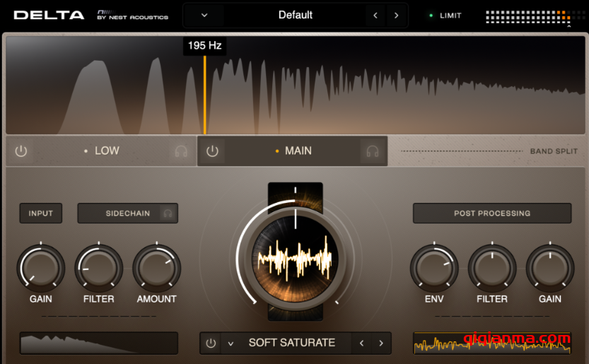Open the saturation type dropdown chevron
Screen dimensions: 589x364
[231, 344]
